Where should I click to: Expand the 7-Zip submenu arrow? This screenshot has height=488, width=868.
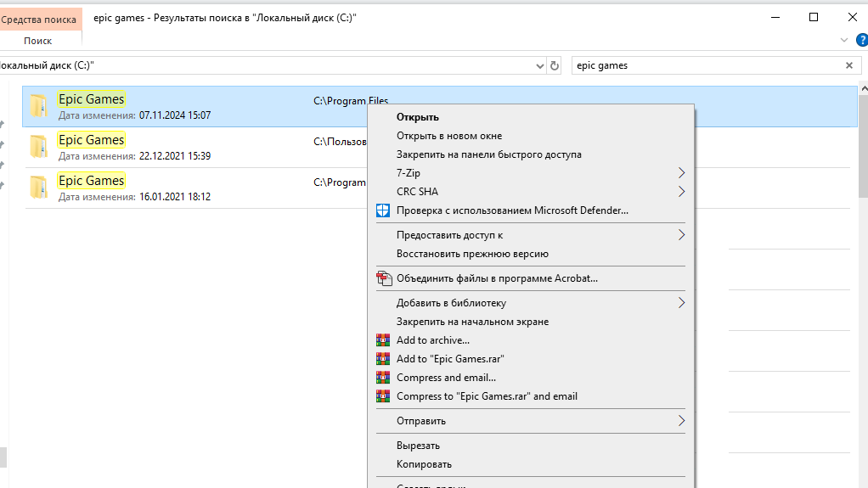pos(681,173)
